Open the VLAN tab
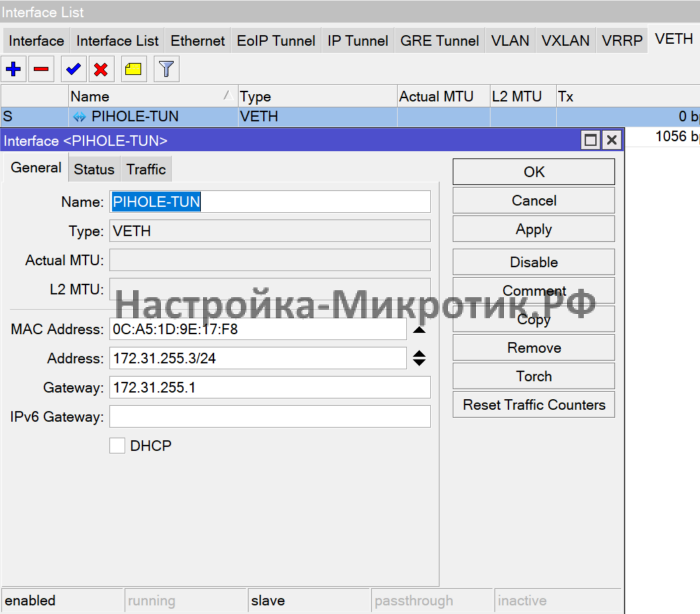 [x=510, y=41]
